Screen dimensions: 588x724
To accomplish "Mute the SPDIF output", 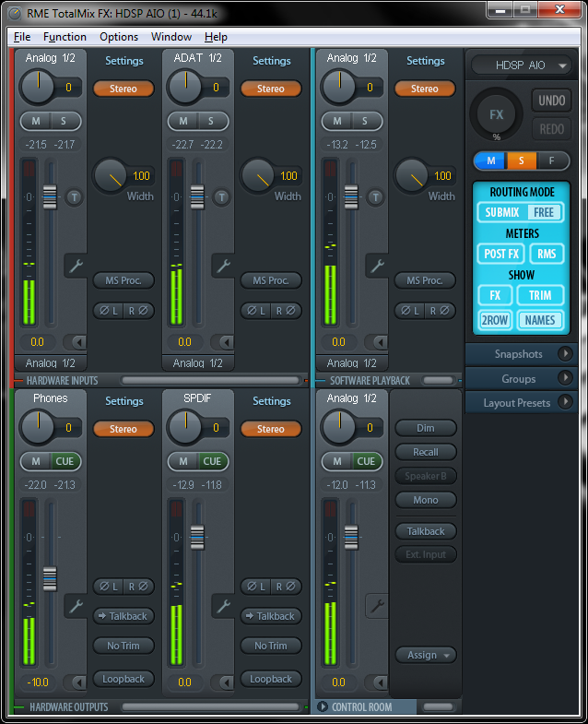I will pyautogui.click(x=183, y=462).
